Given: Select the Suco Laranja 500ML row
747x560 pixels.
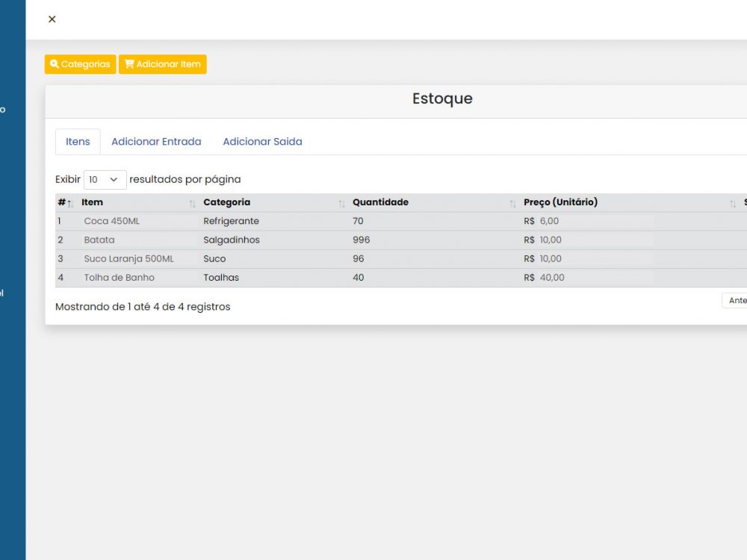Looking at the screenshot, I should click(x=128, y=258).
